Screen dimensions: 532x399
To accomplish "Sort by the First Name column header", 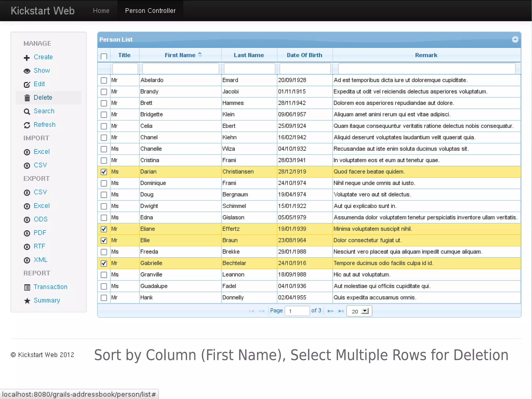I will [x=180, y=55].
